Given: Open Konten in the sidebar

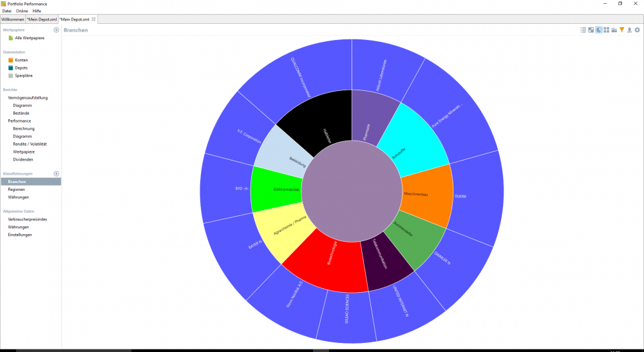Looking at the screenshot, I should coord(21,60).
